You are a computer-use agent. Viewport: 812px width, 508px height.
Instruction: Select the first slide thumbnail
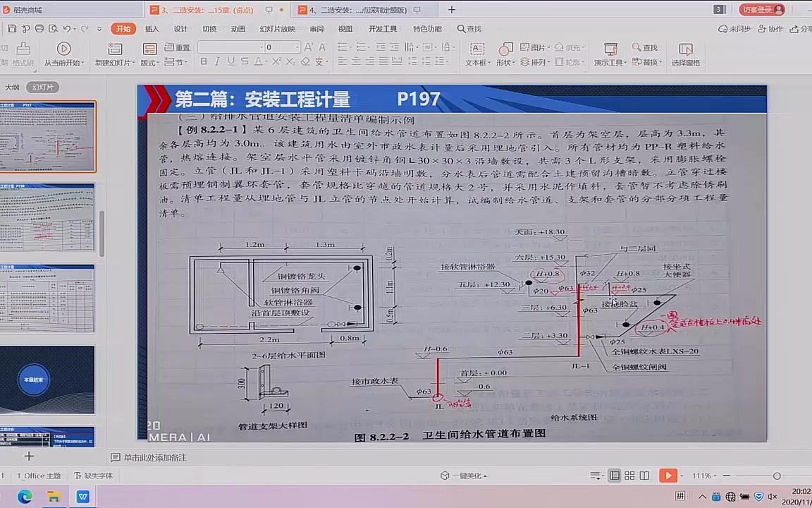click(48, 135)
